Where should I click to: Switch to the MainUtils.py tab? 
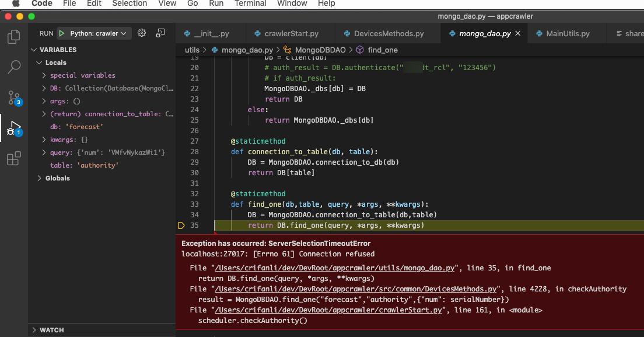pyautogui.click(x=566, y=34)
